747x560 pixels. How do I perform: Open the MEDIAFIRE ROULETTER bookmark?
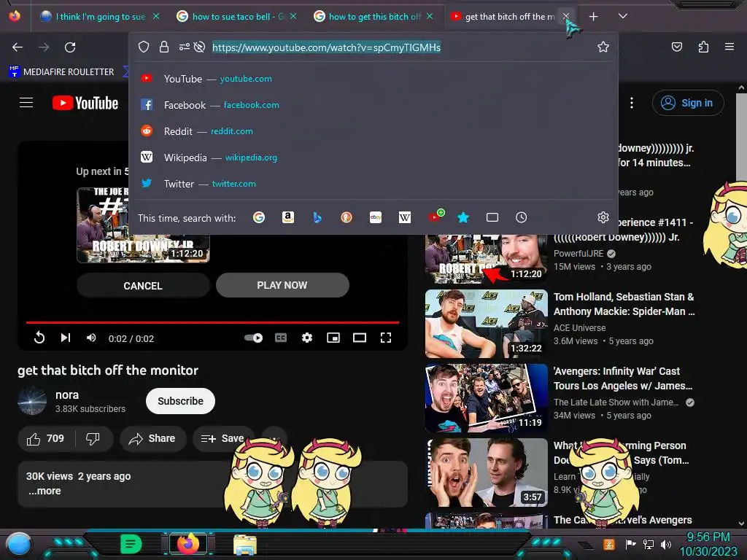point(62,72)
